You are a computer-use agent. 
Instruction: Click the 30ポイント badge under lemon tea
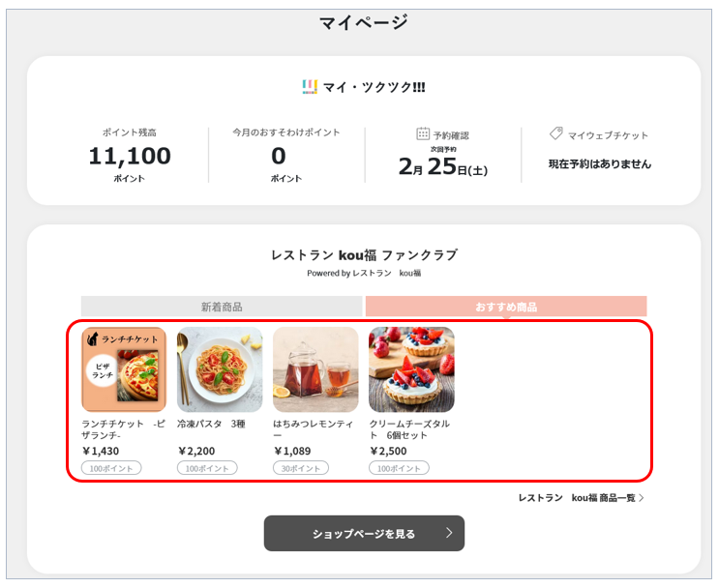click(301, 468)
